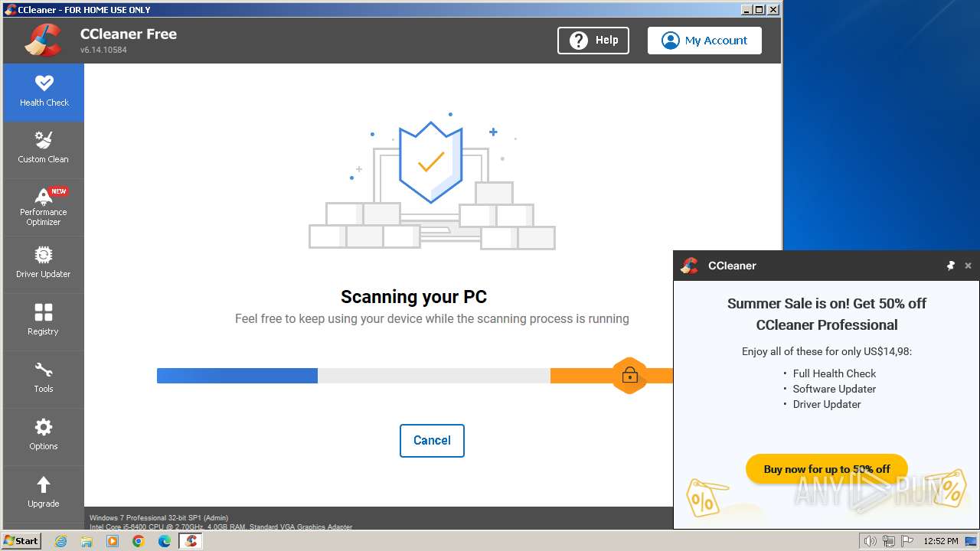
Task: Click 'Driver Updater' in the popup list
Action: 827,404
